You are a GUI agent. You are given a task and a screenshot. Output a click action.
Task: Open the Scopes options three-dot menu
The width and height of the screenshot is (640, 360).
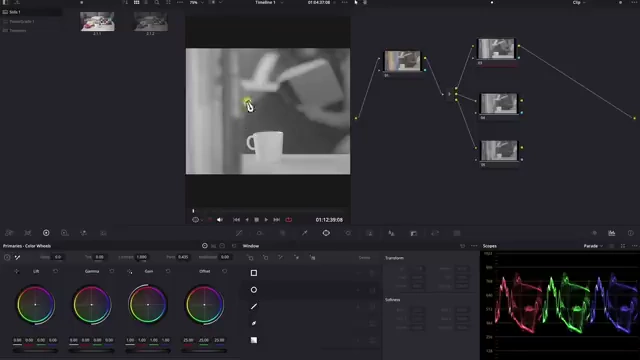634,246
